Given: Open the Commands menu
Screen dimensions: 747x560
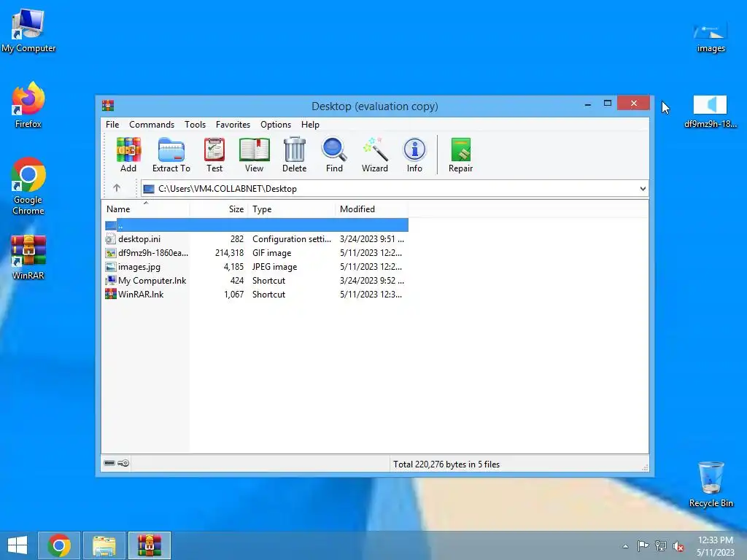Looking at the screenshot, I should (152, 124).
